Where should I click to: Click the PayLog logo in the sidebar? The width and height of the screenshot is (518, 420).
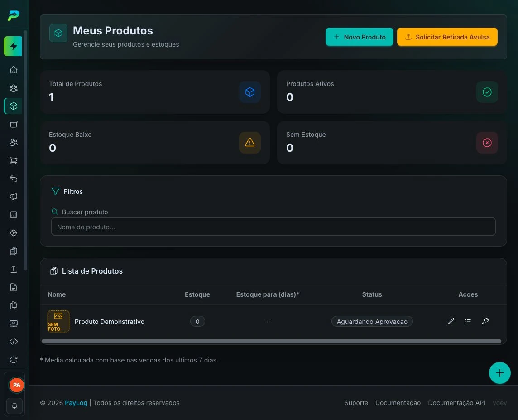pyautogui.click(x=14, y=15)
